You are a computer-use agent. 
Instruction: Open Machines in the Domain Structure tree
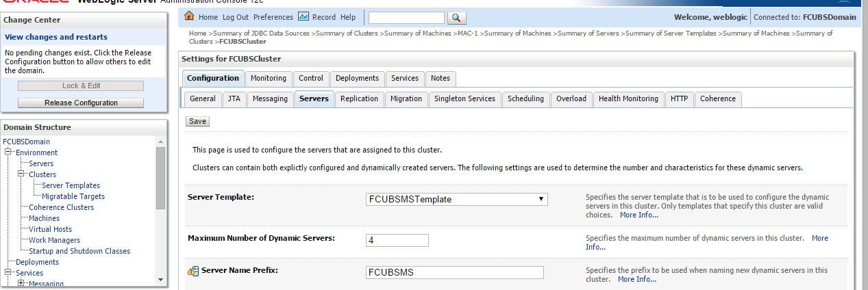pos(44,218)
